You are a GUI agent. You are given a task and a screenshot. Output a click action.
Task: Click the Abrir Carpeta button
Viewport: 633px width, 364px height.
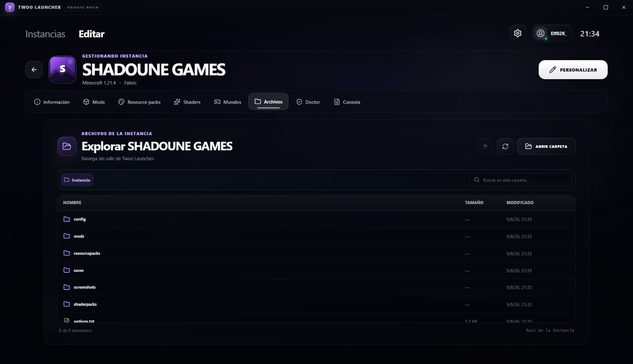(x=546, y=146)
